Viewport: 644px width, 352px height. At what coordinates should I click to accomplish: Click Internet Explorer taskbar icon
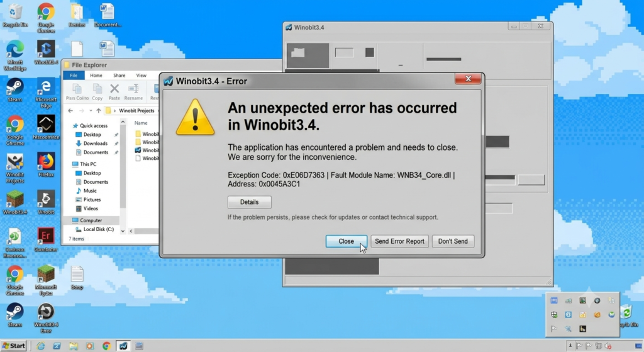pyautogui.click(x=41, y=346)
